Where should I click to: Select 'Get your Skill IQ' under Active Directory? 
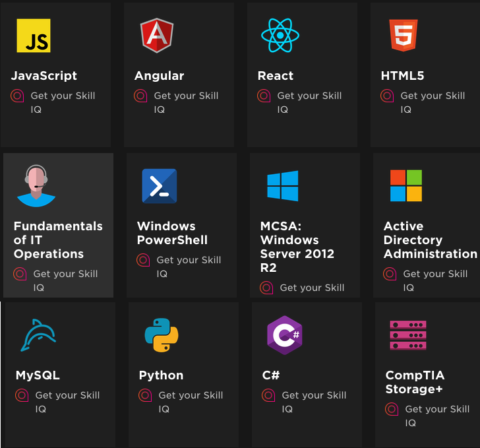point(435,280)
